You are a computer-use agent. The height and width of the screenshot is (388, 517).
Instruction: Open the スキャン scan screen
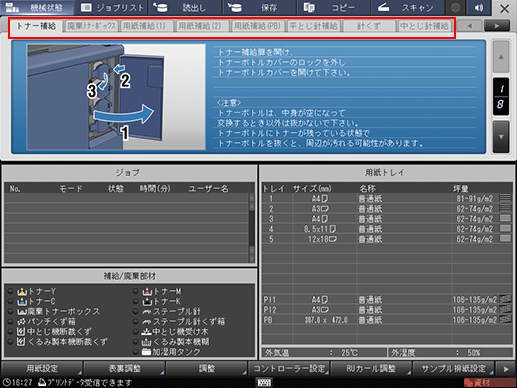click(x=407, y=7)
